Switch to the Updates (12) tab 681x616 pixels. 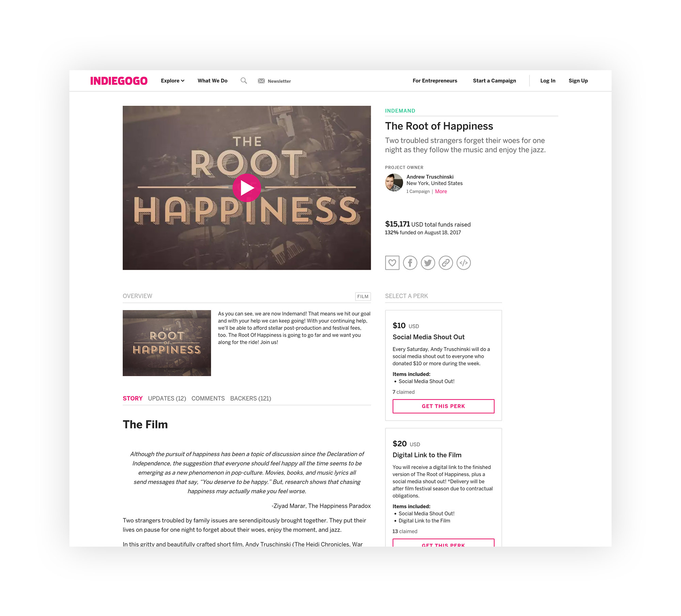pos(167,399)
